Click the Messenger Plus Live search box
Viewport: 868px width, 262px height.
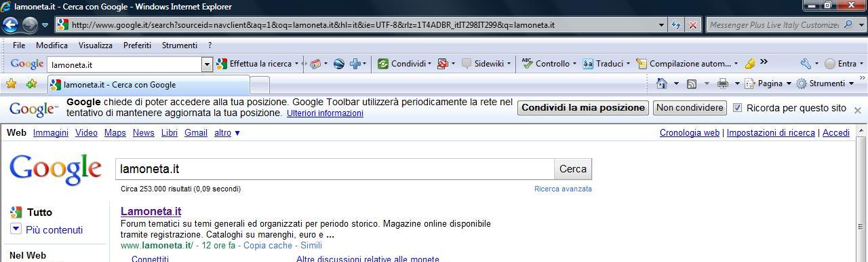(x=773, y=25)
